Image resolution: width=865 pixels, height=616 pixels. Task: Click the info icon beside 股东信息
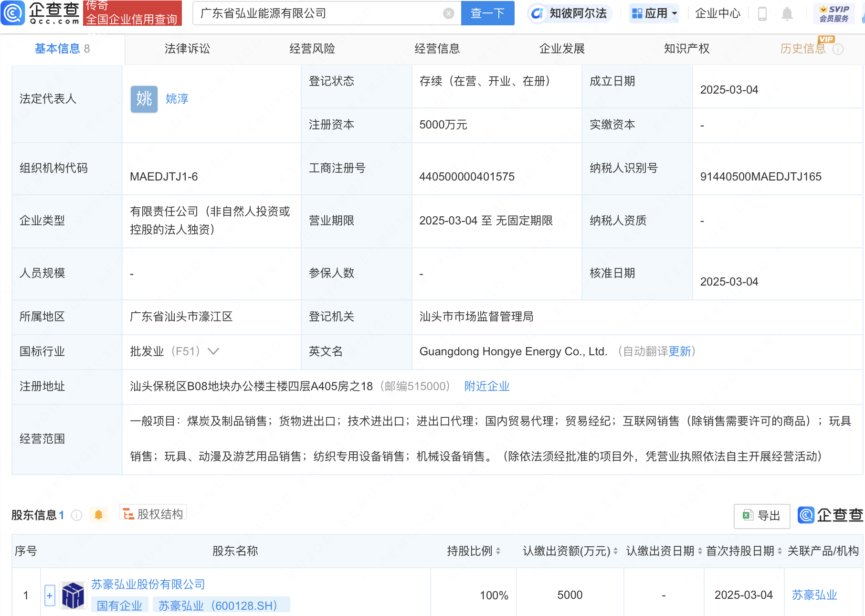77,515
